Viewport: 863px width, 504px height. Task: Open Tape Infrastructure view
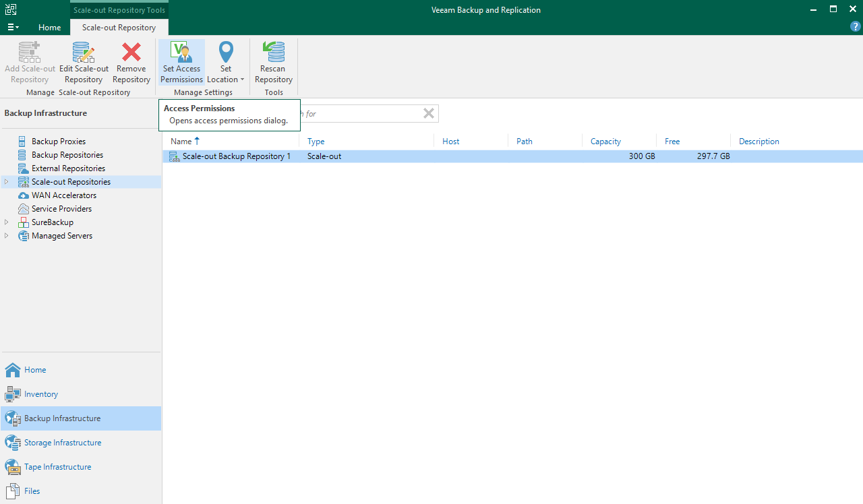click(x=57, y=467)
